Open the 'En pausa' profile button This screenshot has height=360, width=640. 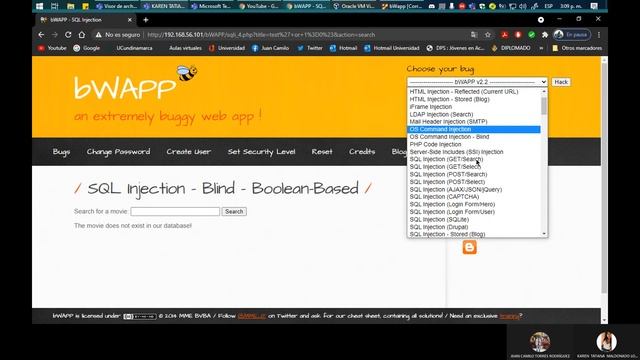point(572,35)
